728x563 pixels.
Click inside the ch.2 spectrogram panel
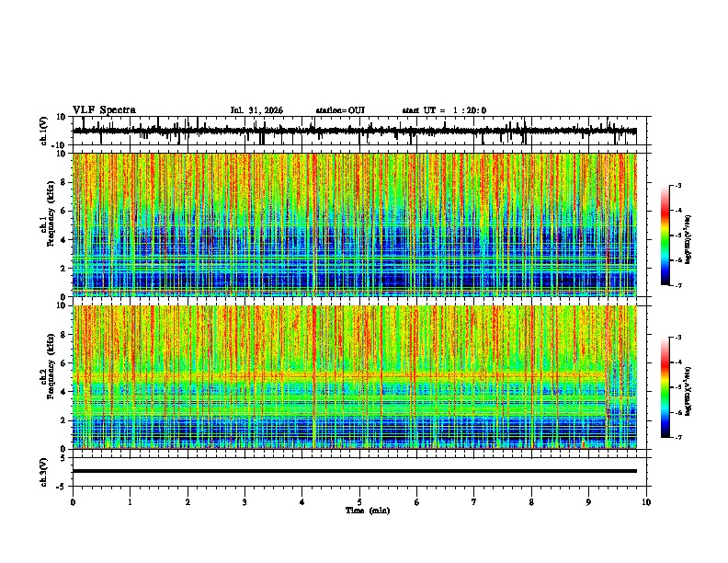click(x=354, y=377)
